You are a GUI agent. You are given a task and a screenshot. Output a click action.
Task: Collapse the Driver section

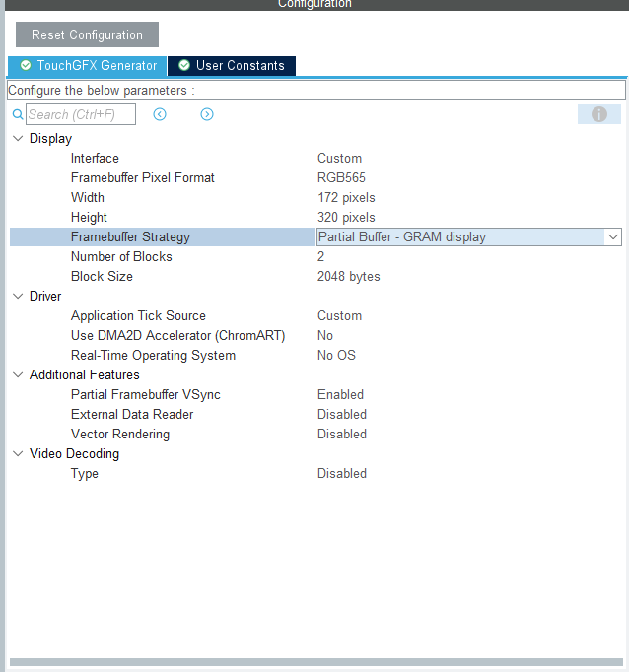click(x=18, y=297)
